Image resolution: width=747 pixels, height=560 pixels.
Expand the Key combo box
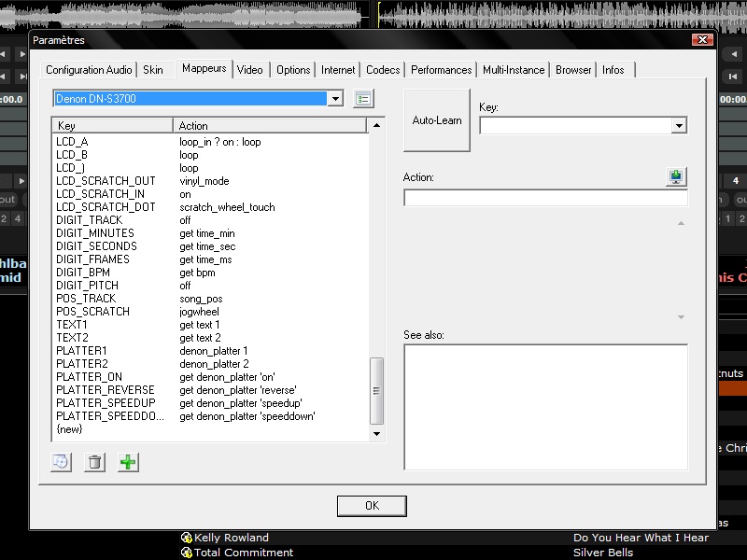pyautogui.click(x=679, y=125)
